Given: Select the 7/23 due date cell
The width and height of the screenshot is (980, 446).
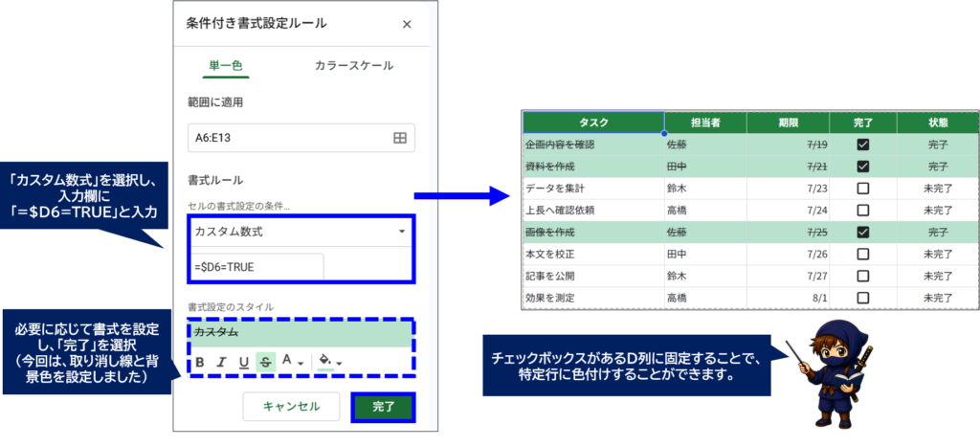Looking at the screenshot, I should click(x=789, y=188).
